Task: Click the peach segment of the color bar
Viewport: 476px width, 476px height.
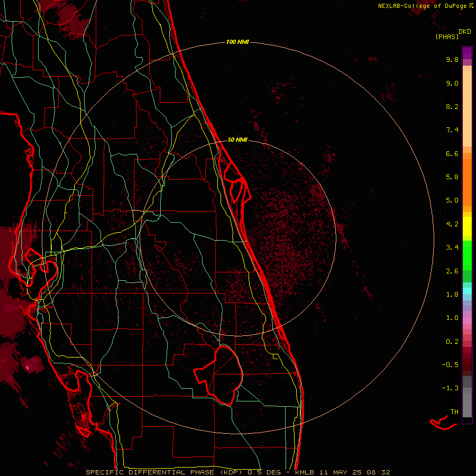Action: [x=467, y=108]
